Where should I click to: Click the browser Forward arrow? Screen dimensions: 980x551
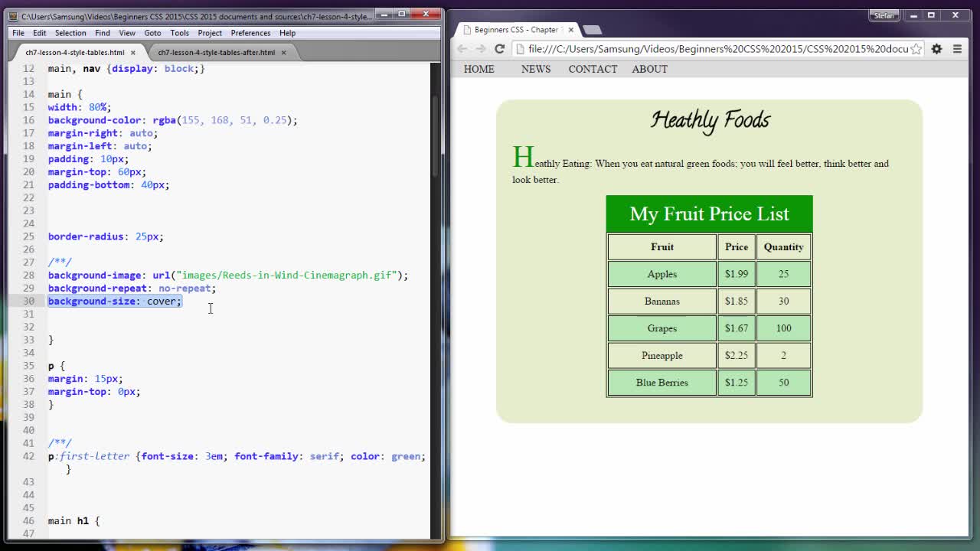(x=481, y=49)
